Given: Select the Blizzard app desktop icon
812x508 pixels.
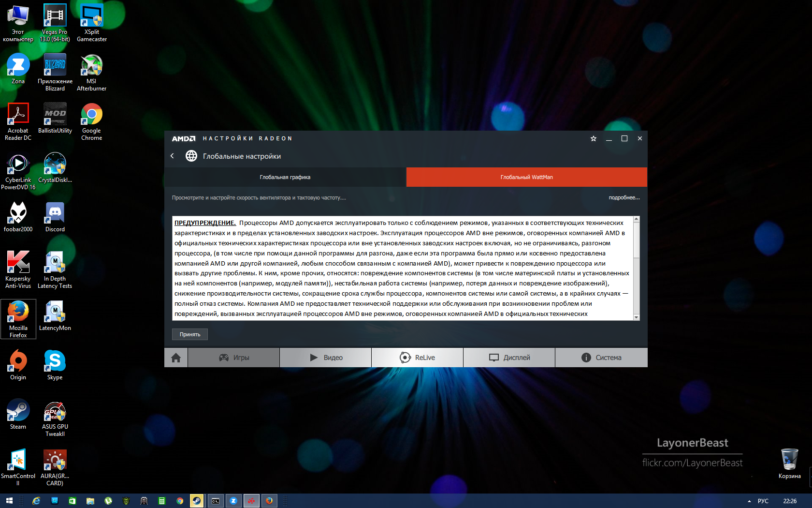Looking at the screenshot, I should coord(55,73).
